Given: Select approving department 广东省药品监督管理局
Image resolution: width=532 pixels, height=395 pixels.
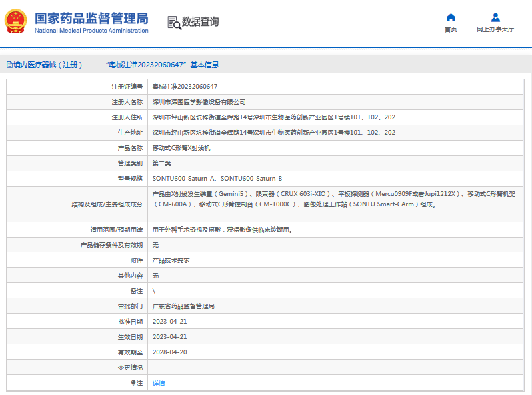Looking at the screenshot, I should pos(183,306).
